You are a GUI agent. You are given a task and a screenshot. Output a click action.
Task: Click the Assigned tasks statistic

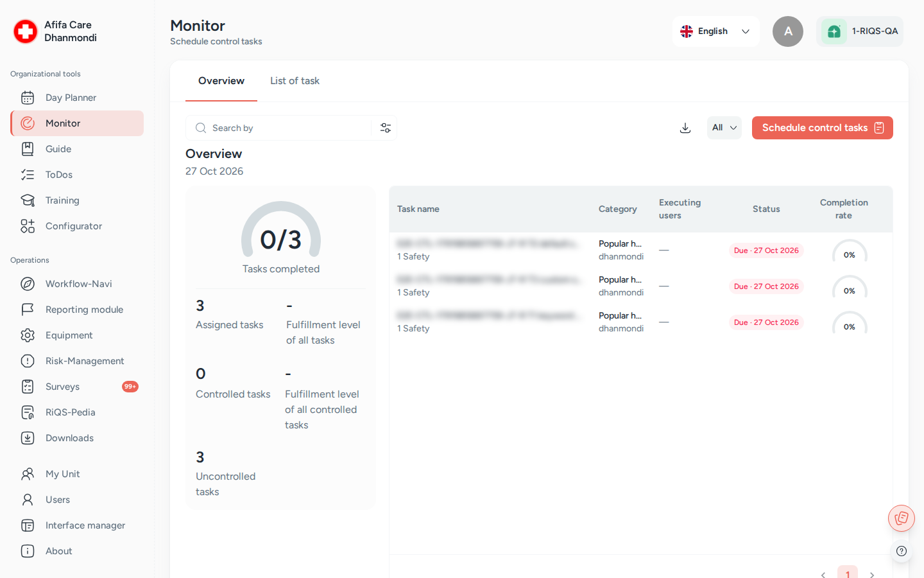[230, 315]
